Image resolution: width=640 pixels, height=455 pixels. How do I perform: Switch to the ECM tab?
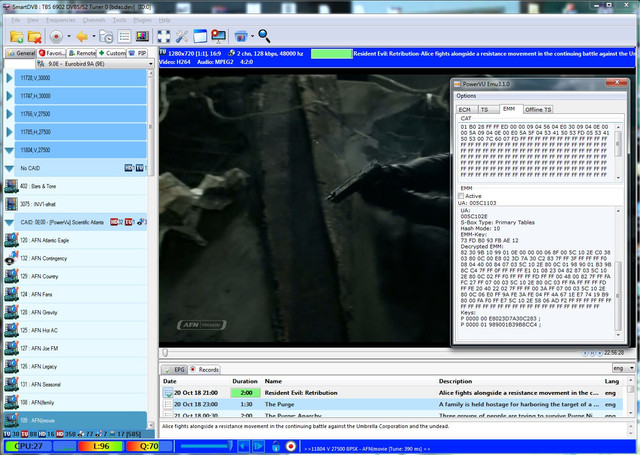coord(465,109)
